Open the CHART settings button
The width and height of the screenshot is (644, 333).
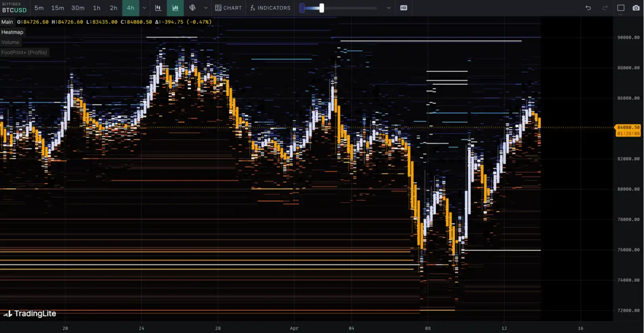tap(228, 8)
